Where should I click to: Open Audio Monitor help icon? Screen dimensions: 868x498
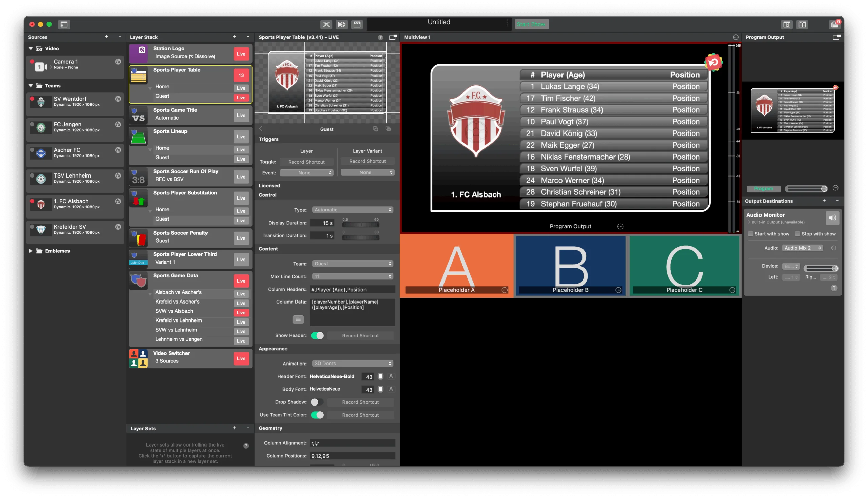(834, 288)
